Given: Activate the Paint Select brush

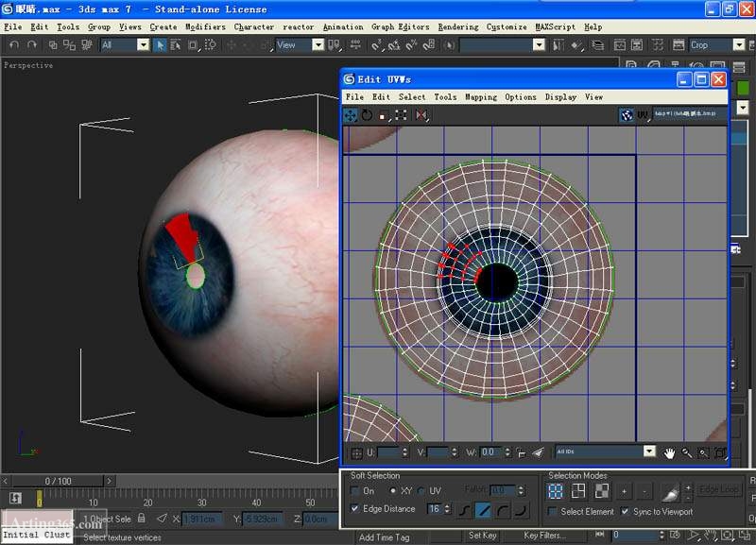Looking at the screenshot, I should click(x=670, y=493).
